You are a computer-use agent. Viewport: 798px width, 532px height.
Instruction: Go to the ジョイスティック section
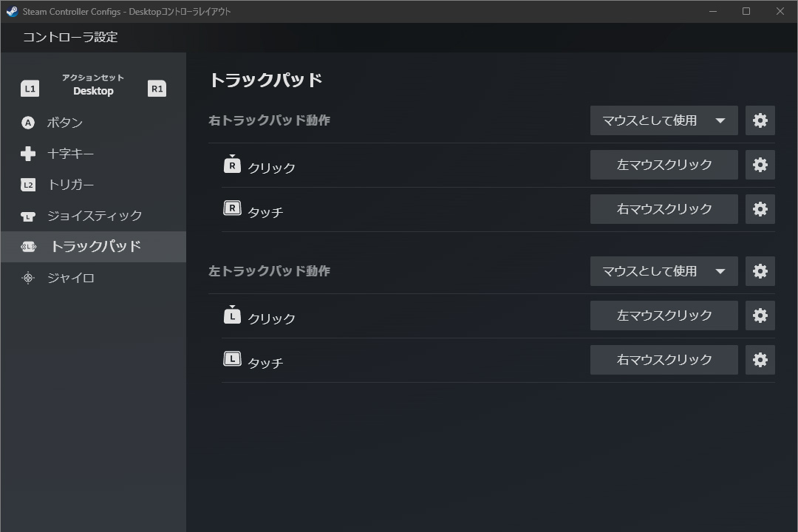[94, 216]
